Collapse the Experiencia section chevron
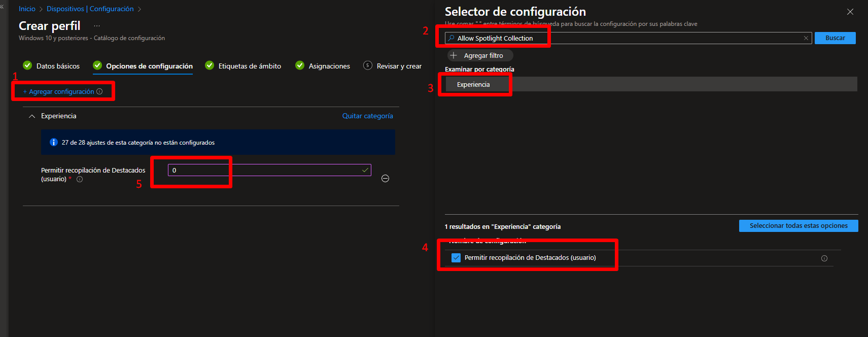The image size is (868, 337). pyautogui.click(x=32, y=116)
